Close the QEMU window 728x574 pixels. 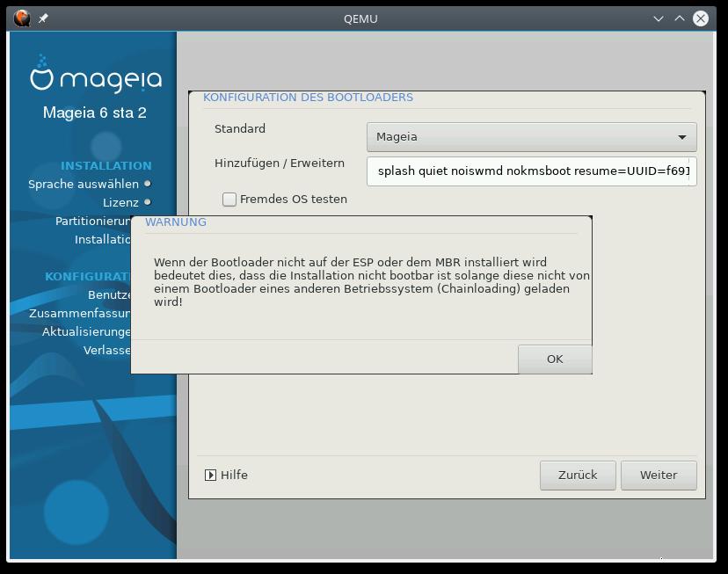tap(701, 18)
